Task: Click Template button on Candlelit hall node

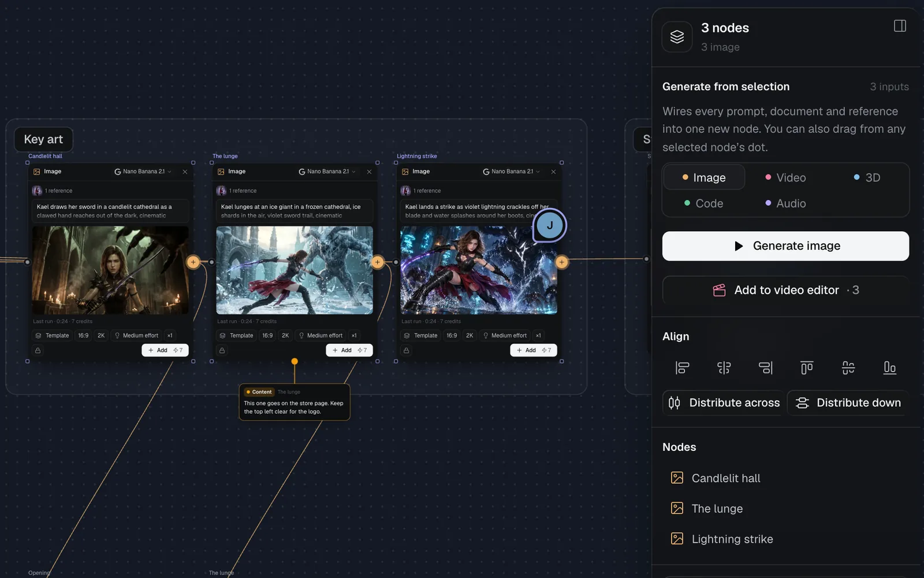Action: 52,335
